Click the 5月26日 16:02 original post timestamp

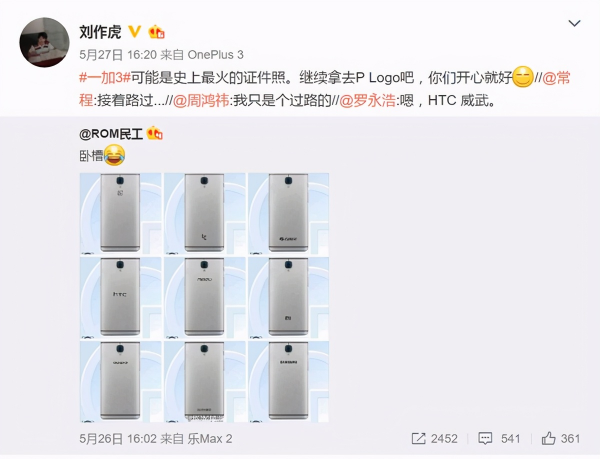(x=118, y=439)
